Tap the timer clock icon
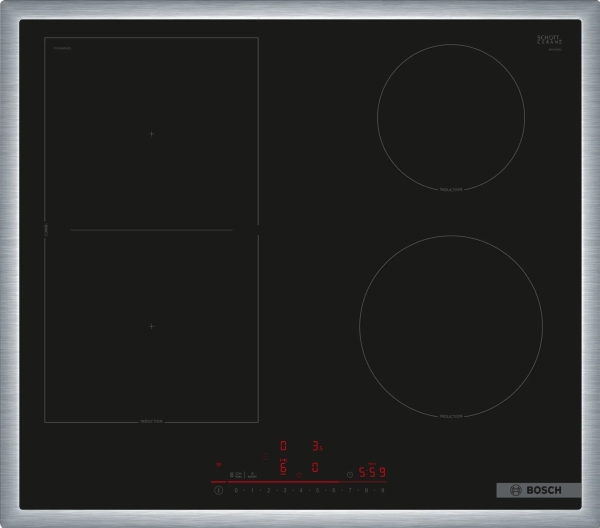Viewport: 600px width, 528px height. [349, 474]
